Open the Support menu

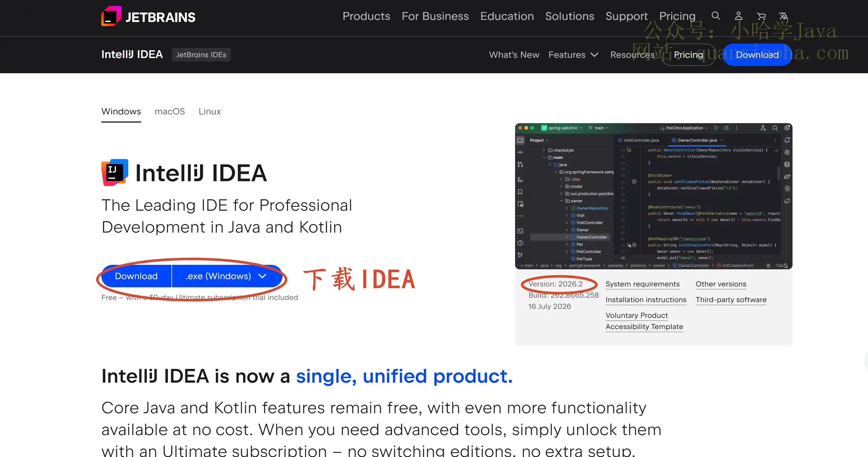[626, 16]
